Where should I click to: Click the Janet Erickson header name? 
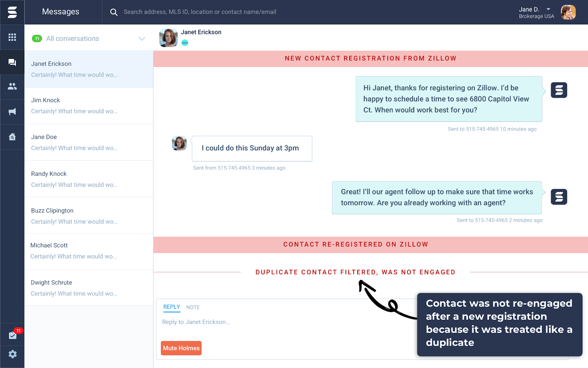pos(201,32)
